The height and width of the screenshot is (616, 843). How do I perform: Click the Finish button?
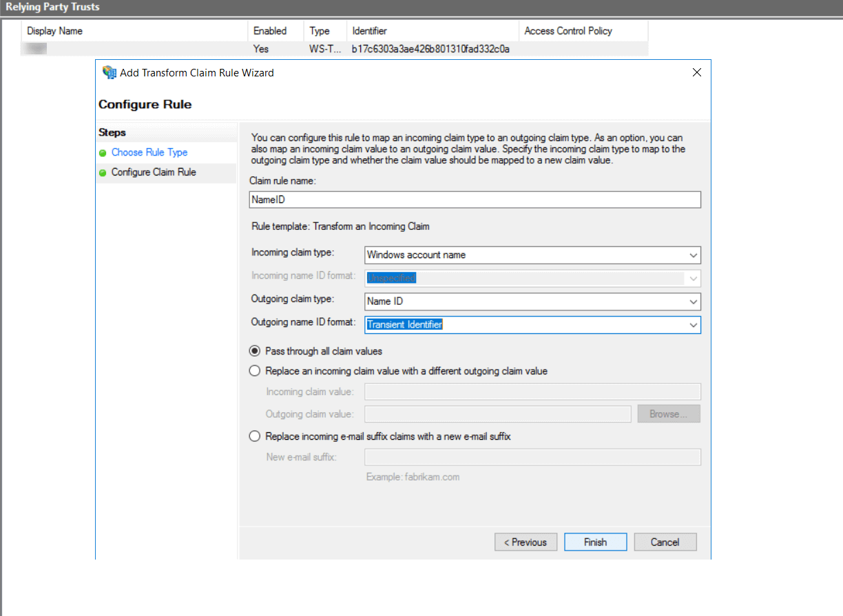(594, 542)
